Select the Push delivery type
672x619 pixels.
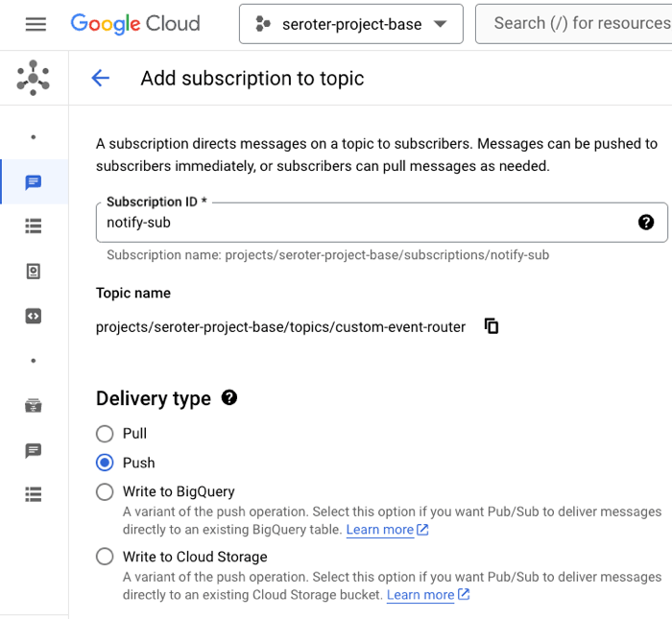(105, 463)
